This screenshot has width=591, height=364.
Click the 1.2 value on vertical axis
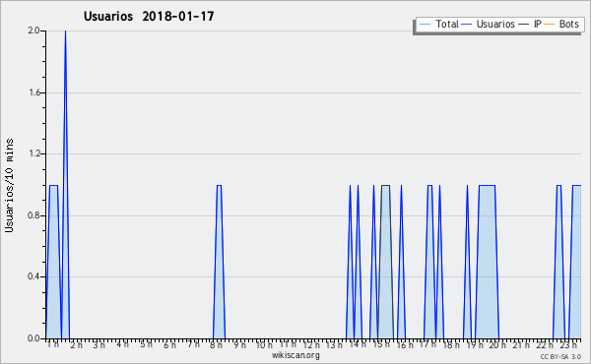point(34,153)
